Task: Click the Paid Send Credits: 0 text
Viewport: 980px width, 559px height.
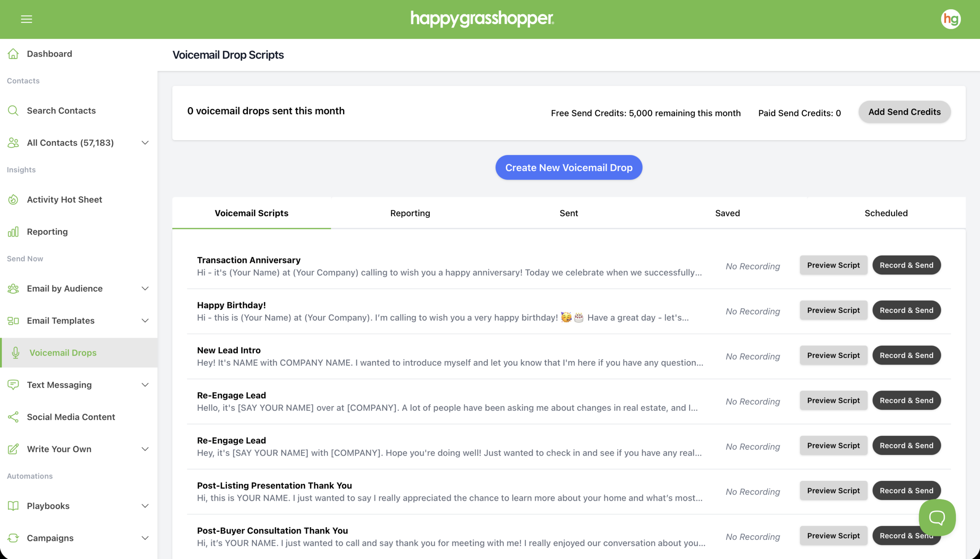Action: click(x=800, y=113)
